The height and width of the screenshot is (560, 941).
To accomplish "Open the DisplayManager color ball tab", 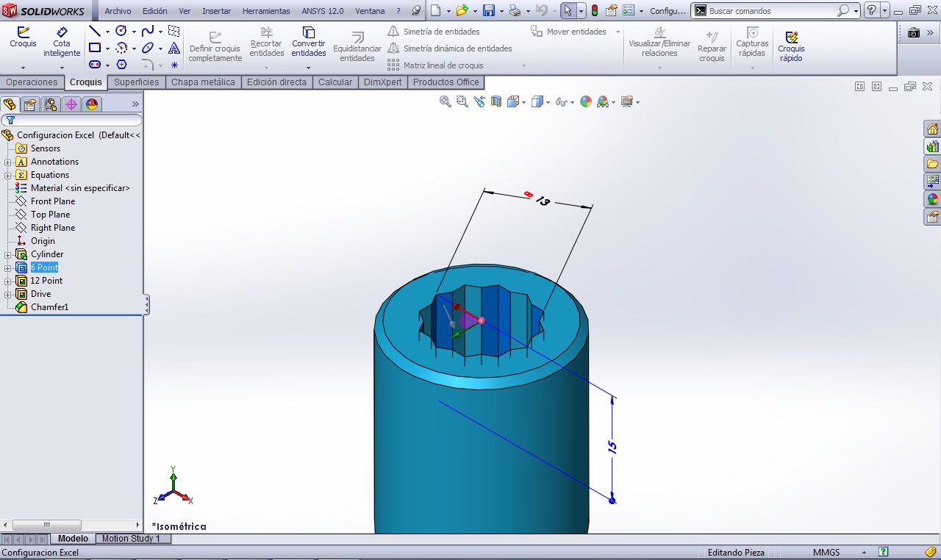I will pyautogui.click(x=92, y=104).
